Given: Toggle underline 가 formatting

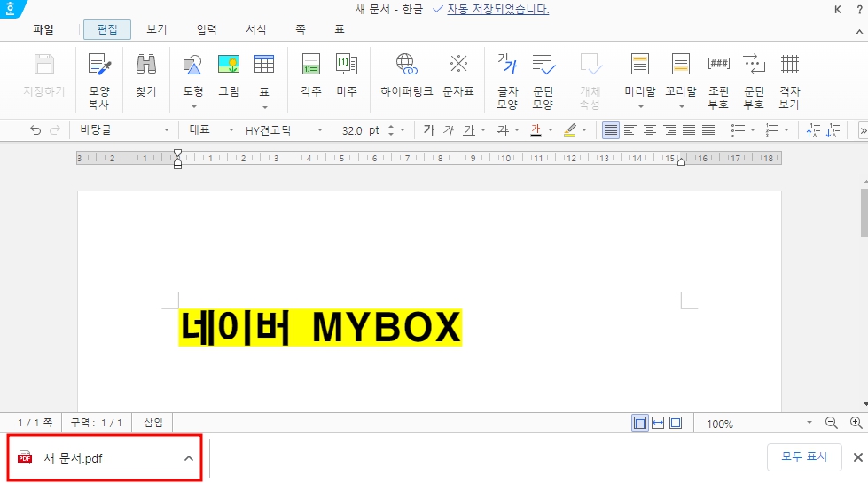Looking at the screenshot, I should click(469, 130).
